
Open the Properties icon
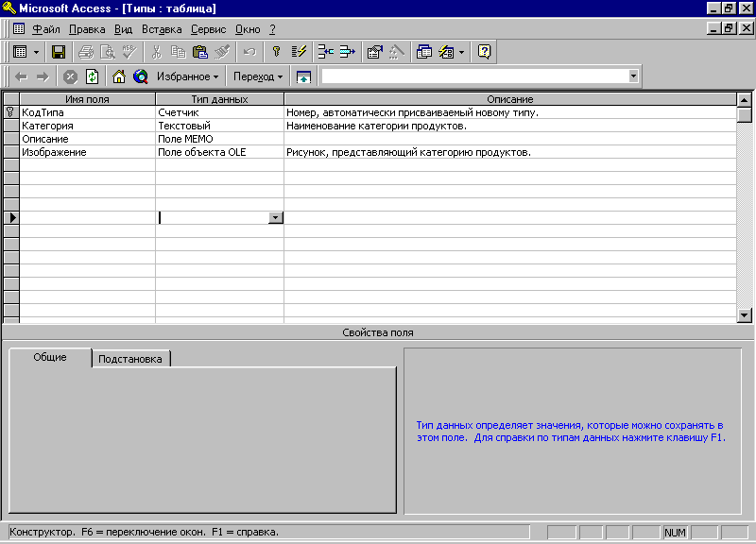374,52
